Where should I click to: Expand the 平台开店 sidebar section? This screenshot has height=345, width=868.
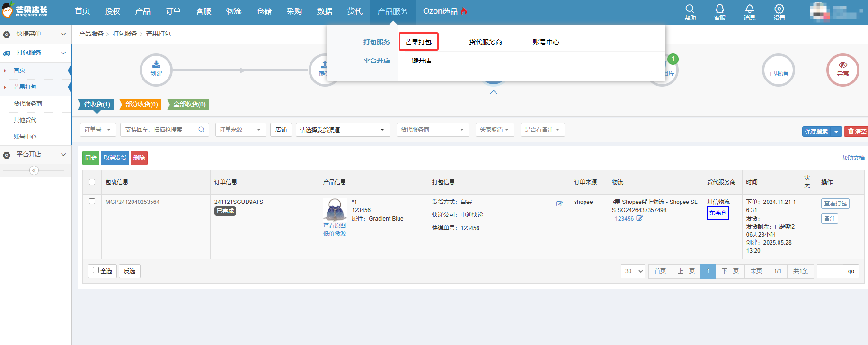coord(63,155)
